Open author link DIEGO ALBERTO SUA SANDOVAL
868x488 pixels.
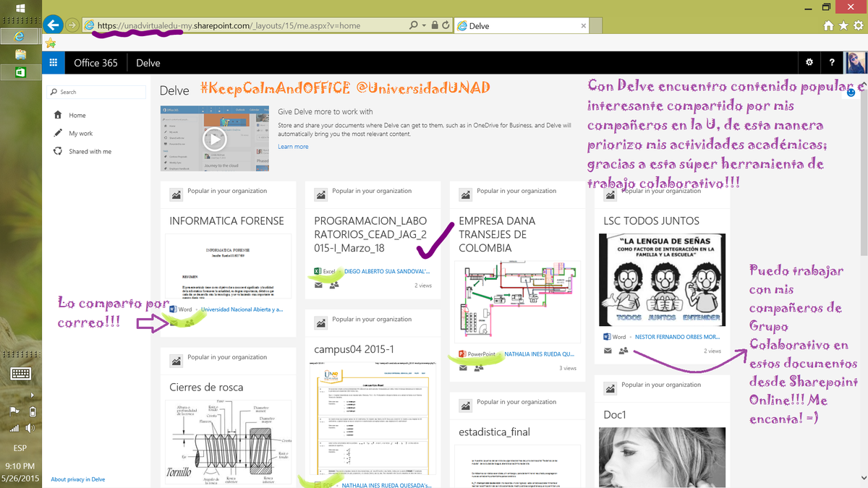coord(386,272)
